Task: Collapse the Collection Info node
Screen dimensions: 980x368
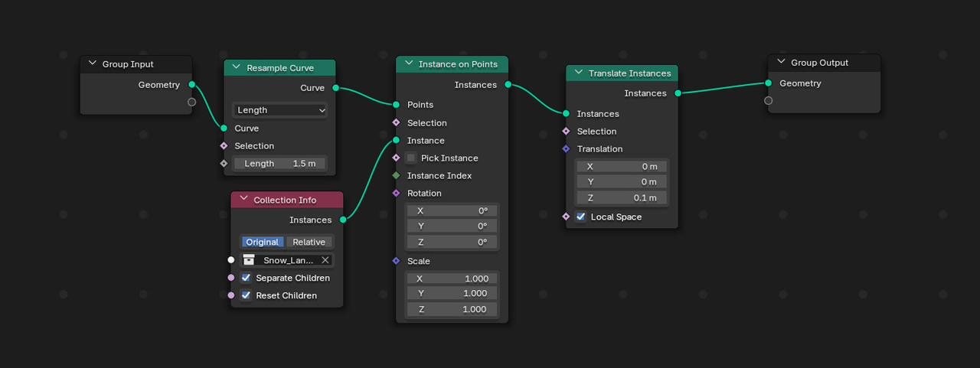Action: click(x=243, y=200)
